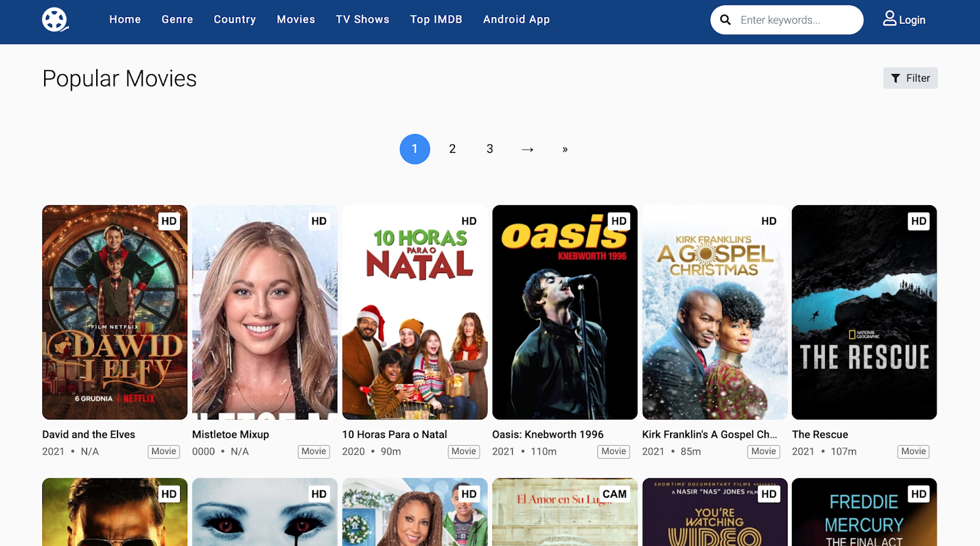Open the David and the Elves poster
The width and height of the screenshot is (980, 546).
(x=115, y=312)
